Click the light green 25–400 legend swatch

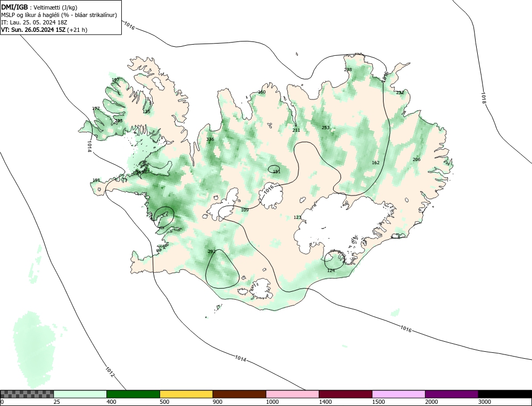point(80,394)
